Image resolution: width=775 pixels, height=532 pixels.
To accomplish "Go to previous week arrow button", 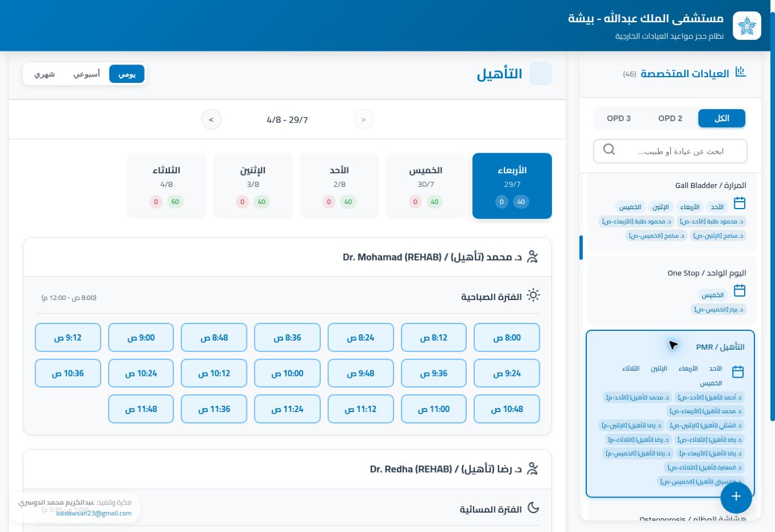I will pyautogui.click(x=363, y=119).
